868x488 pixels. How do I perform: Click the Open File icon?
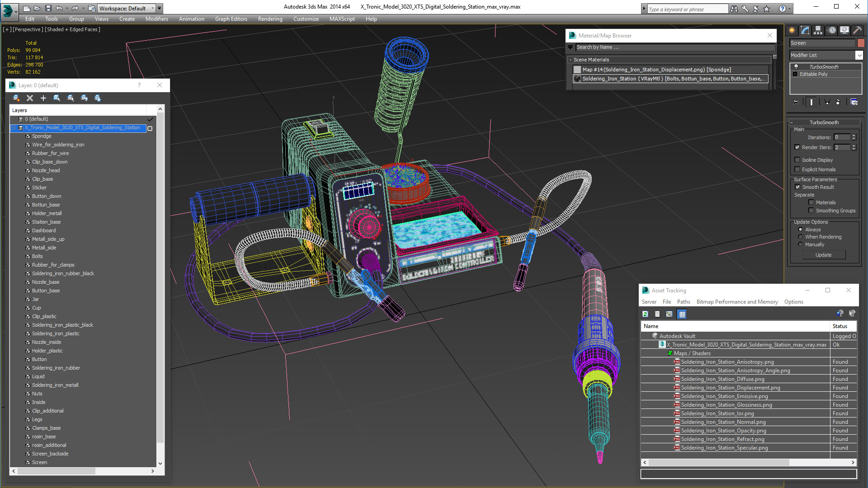pyautogui.click(x=37, y=8)
